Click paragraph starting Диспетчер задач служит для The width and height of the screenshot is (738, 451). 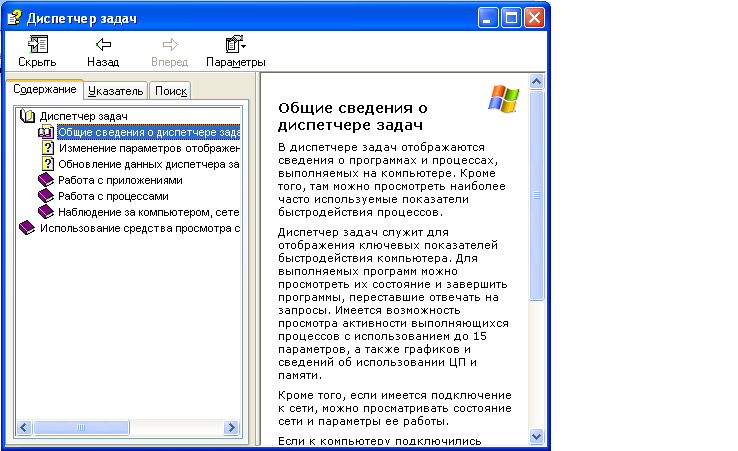pyautogui.click(x=393, y=304)
